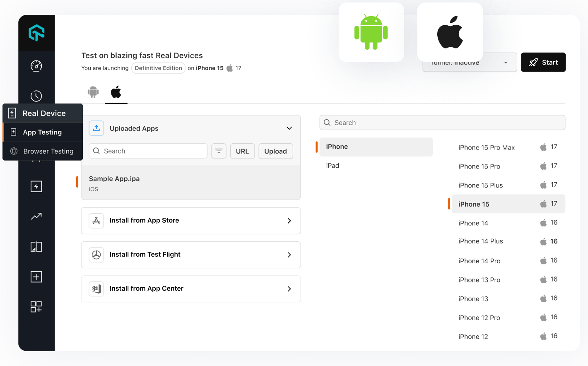
Task: Click the split-view comparison icon
Action: click(x=36, y=246)
